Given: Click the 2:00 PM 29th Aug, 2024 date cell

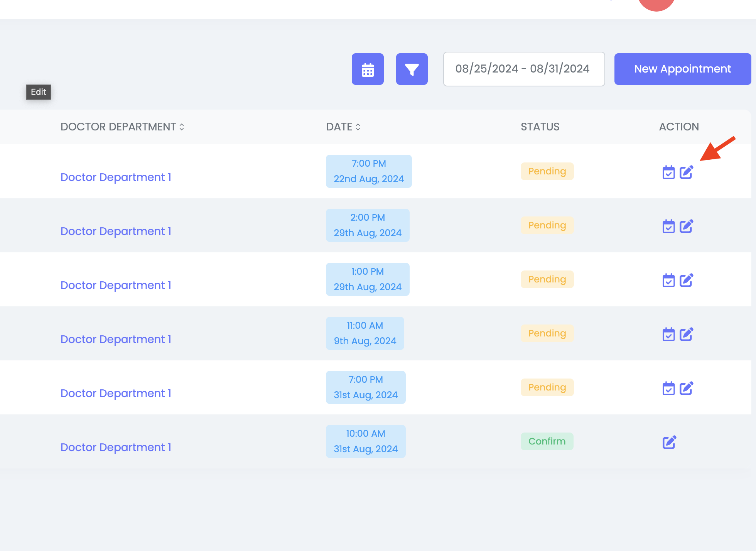Looking at the screenshot, I should 368,225.
